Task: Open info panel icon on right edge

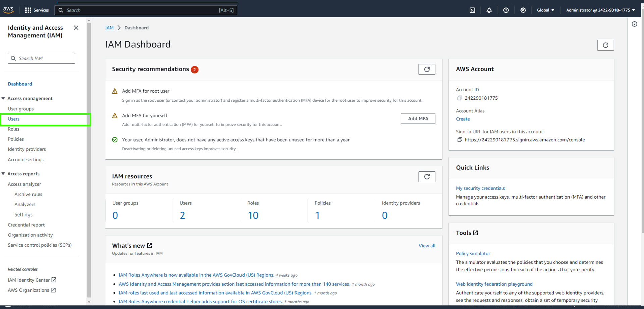Action: coord(634,24)
